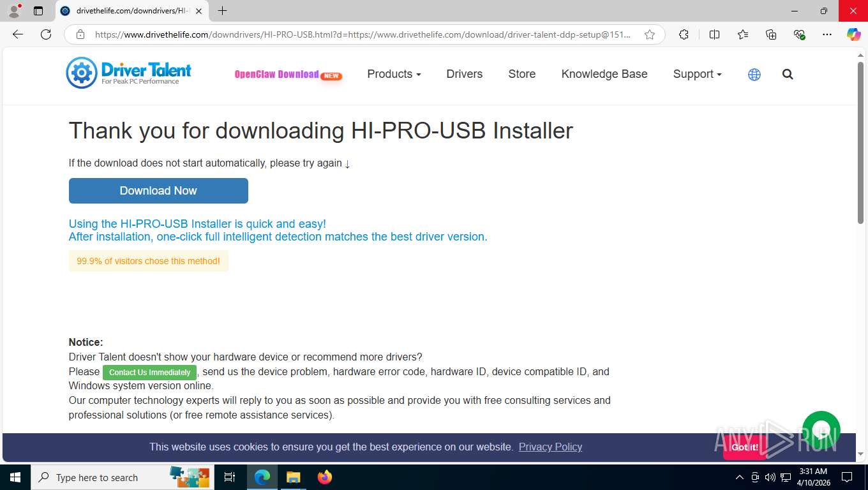
Task: Click the OpenClaw Download NEW link
Action: coord(288,75)
